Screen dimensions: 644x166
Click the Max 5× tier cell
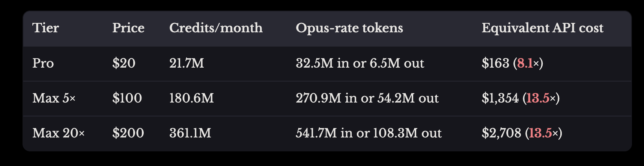pyautogui.click(x=54, y=98)
